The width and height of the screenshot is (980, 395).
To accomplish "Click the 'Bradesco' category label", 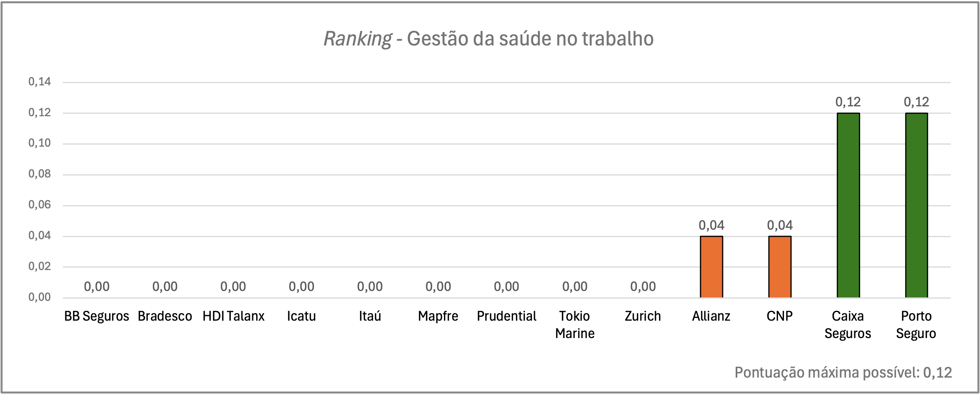I will (x=165, y=316).
